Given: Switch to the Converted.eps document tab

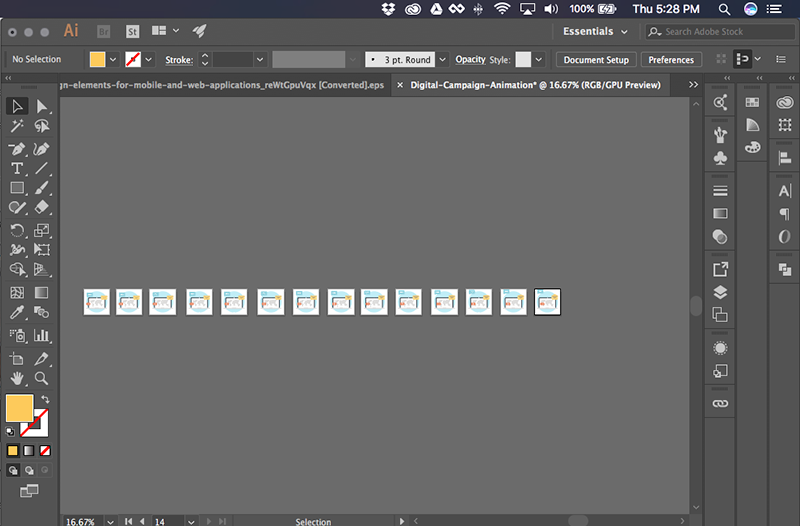Looking at the screenshot, I should click(222, 85).
